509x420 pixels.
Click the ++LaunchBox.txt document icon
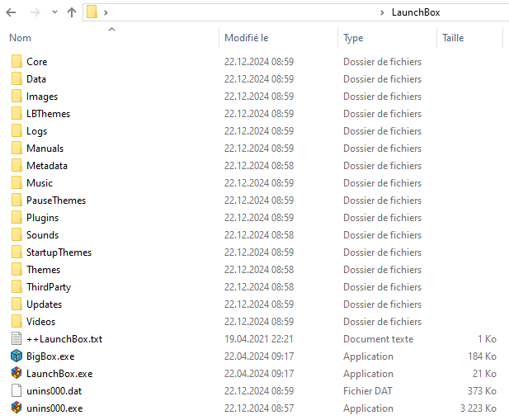click(x=16, y=338)
